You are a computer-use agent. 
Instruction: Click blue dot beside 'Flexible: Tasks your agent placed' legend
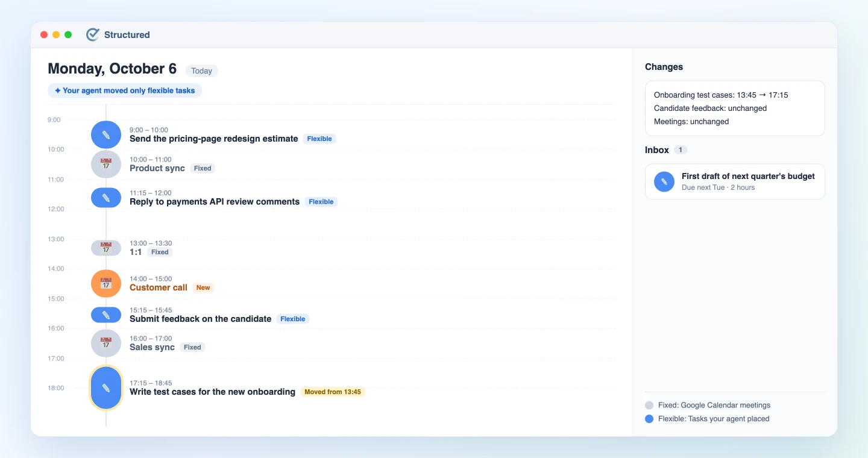[649, 419]
